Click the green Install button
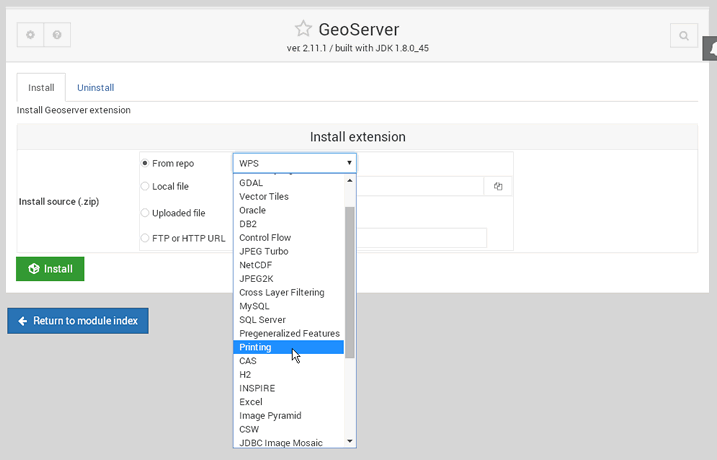The width and height of the screenshot is (717, 460). point(50,269)
